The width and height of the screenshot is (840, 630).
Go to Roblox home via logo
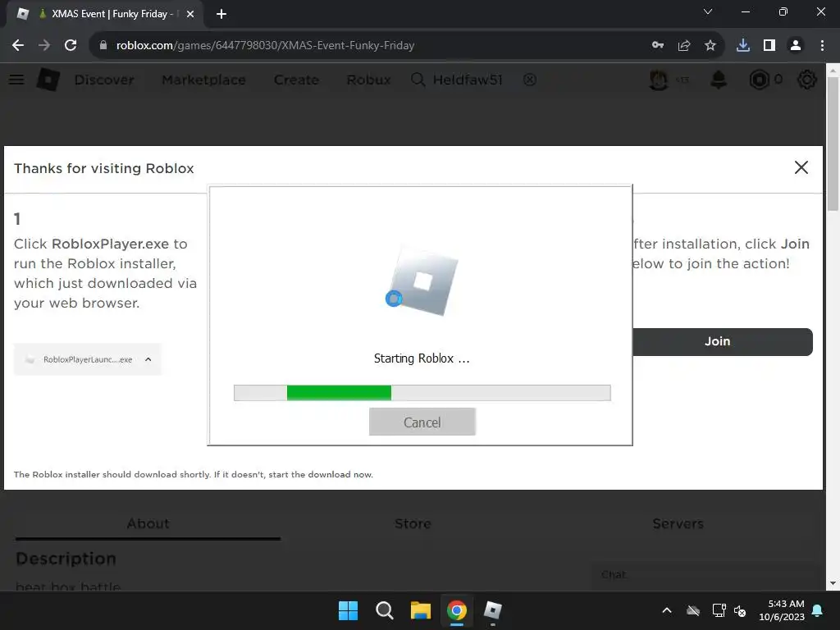point(48,80)
